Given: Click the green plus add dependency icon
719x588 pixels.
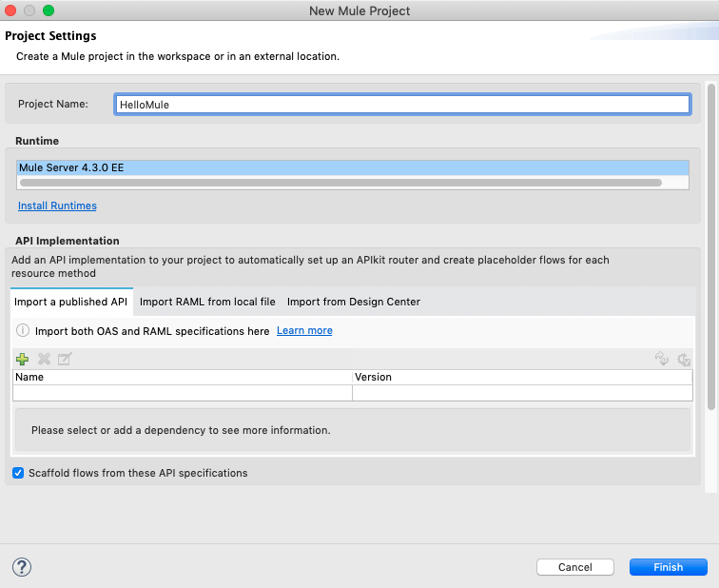Looking at the screenshot, I should 23,359.
